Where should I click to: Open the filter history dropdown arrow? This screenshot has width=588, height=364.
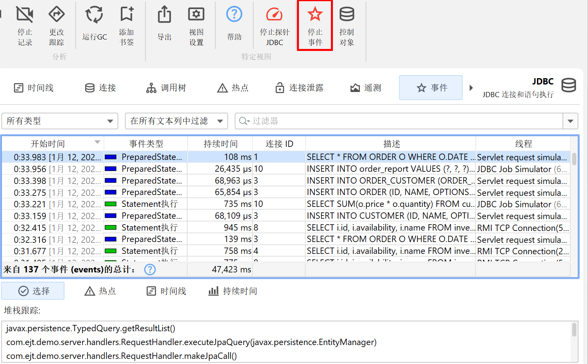point(570,121)
